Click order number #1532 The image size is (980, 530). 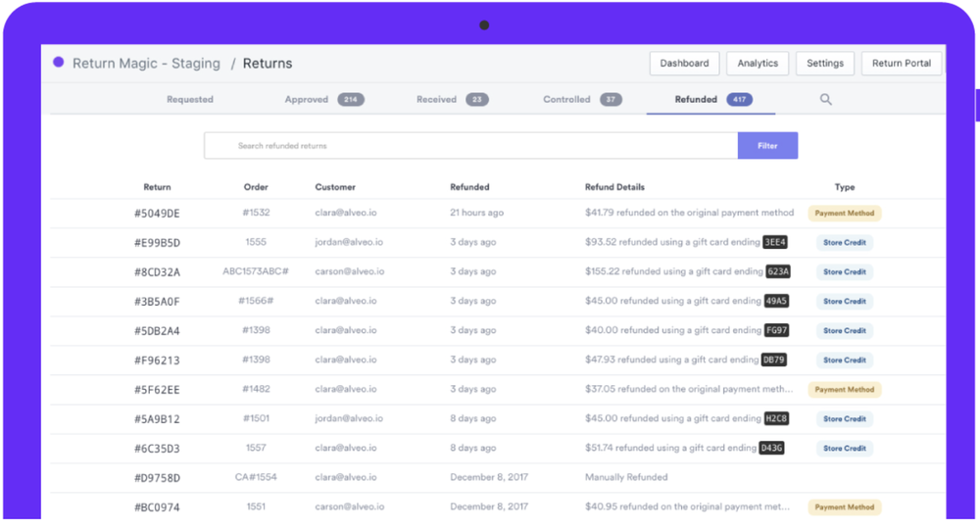pos(256,213)
